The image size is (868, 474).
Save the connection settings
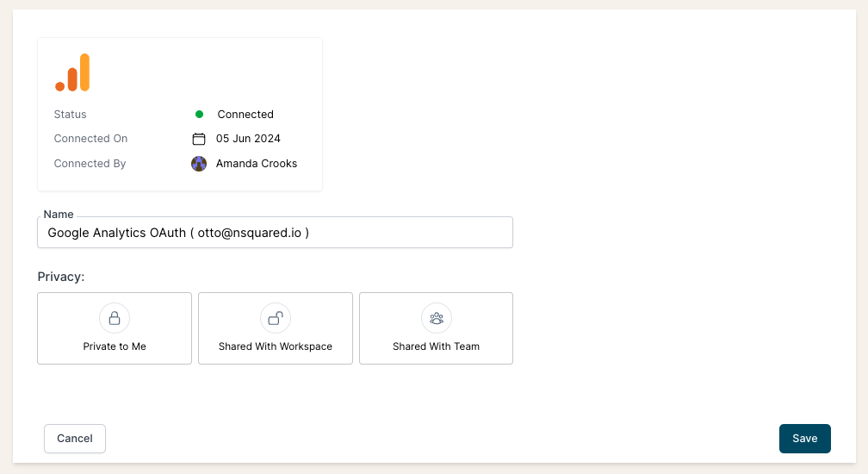[805, 439]
